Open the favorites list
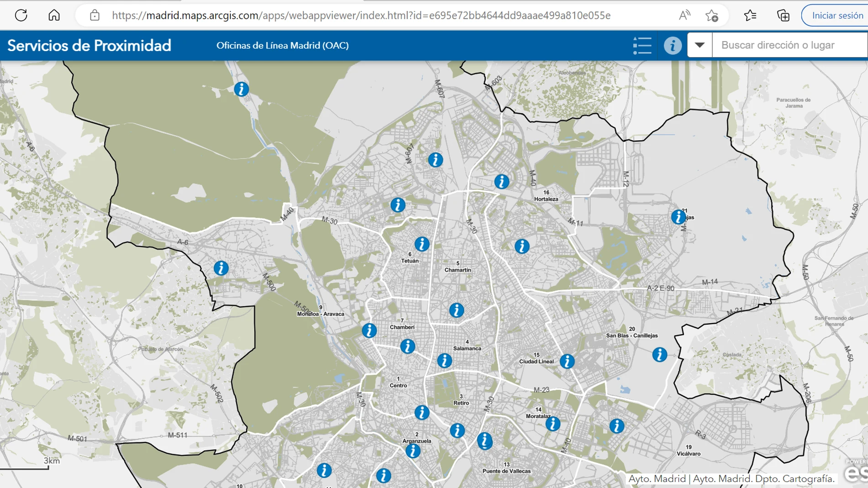This screenshot has height=488, width=868. 750,15
